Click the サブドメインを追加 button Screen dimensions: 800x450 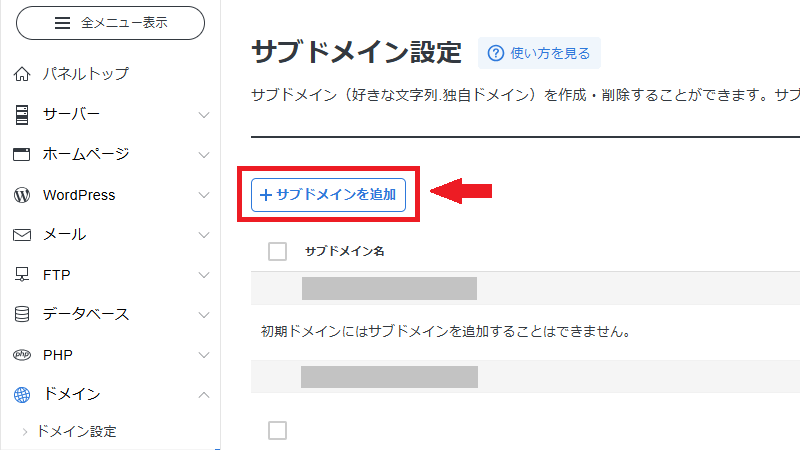(328, 195)
